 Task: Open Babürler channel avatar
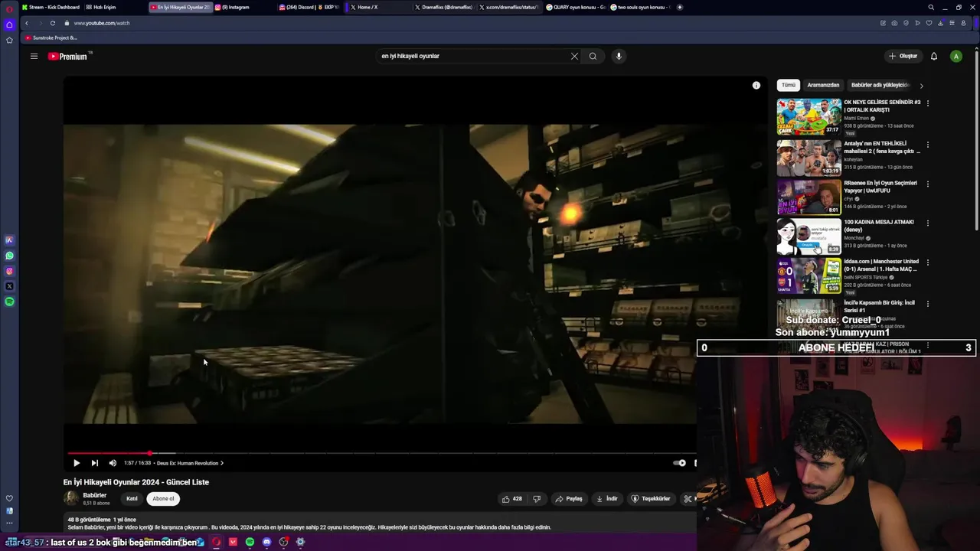point(71,499)
